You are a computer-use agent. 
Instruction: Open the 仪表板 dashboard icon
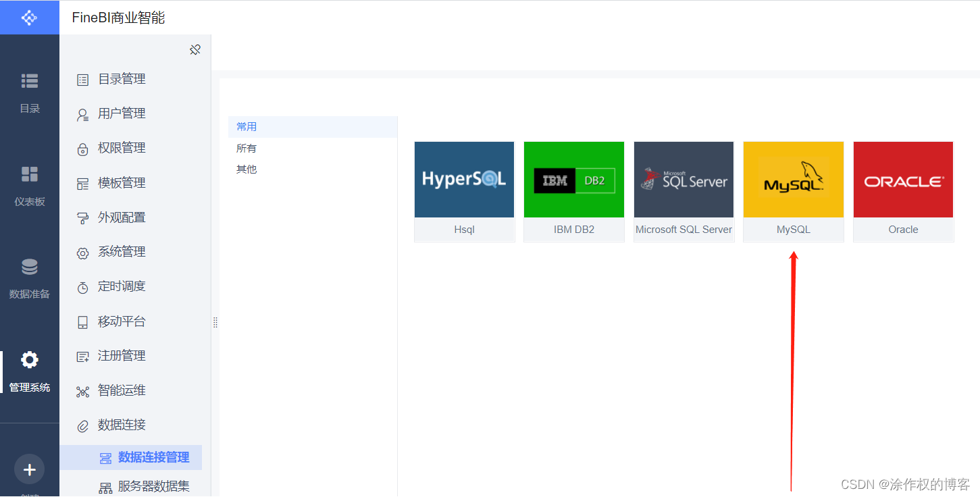coord(30,174)
